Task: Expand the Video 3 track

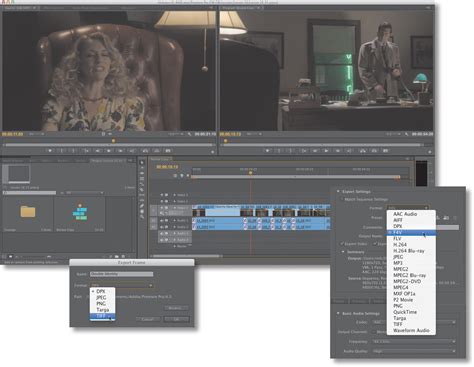Action: (x=174, y=195)
